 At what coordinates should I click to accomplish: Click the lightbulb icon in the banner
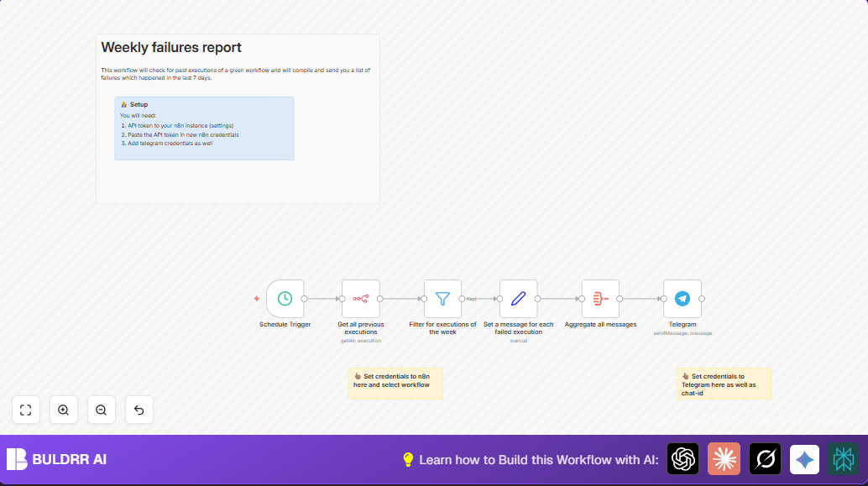pos(408,459)
